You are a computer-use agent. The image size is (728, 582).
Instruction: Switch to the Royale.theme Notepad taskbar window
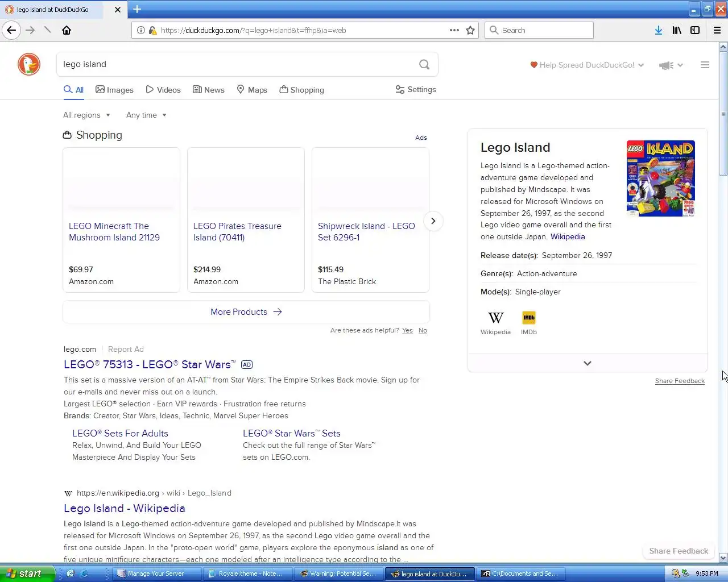point(247,573)
